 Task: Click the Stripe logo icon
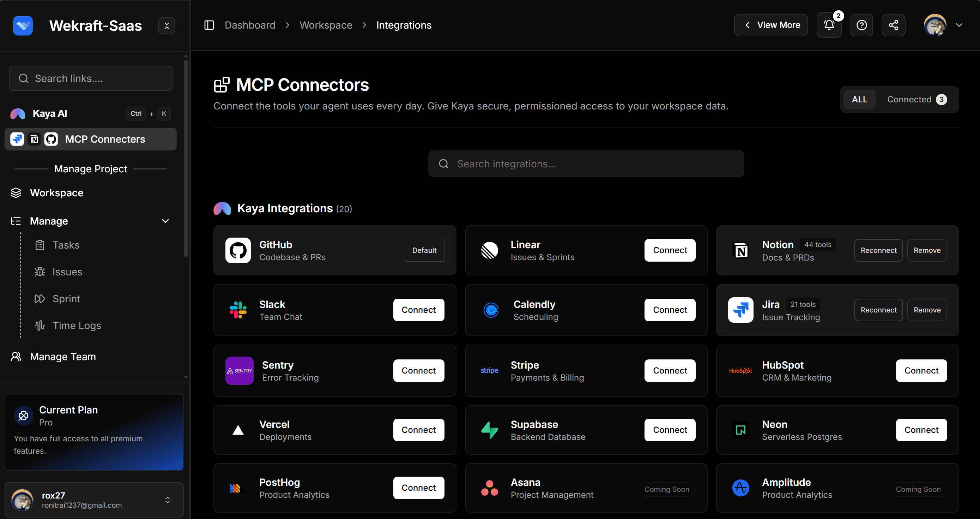tap(489, 370)
